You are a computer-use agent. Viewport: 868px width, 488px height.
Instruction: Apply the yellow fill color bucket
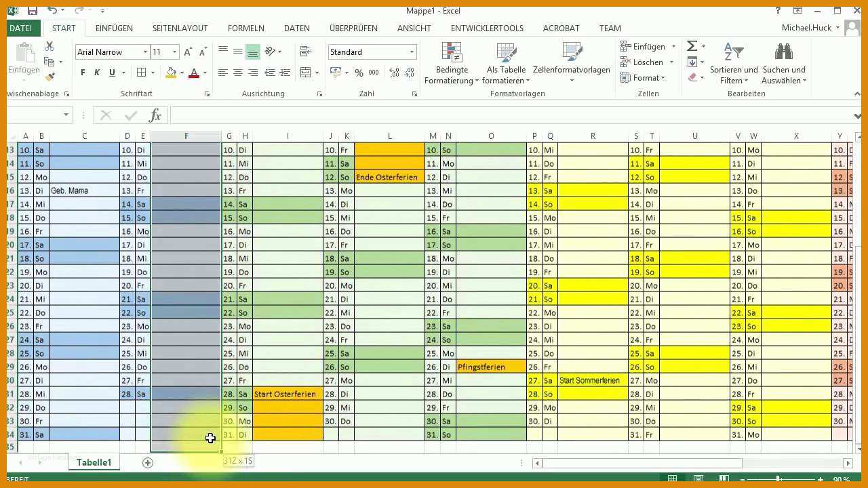171,73
